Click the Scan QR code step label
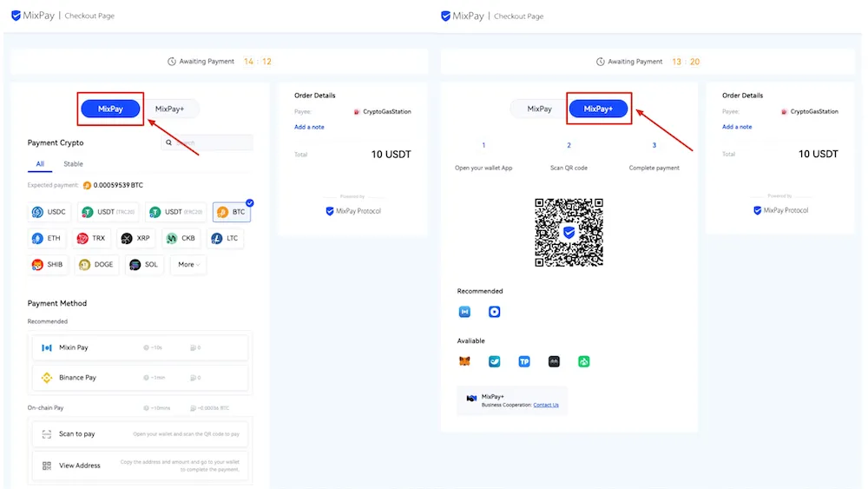Image resolution: width=868 pixels, height=489 pixels. pyautogui.click(x=569, y=168)
